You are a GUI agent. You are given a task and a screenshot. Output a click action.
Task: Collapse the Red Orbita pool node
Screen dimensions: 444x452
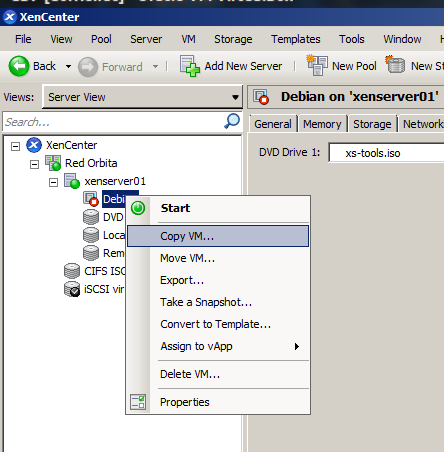coord(34,164)
